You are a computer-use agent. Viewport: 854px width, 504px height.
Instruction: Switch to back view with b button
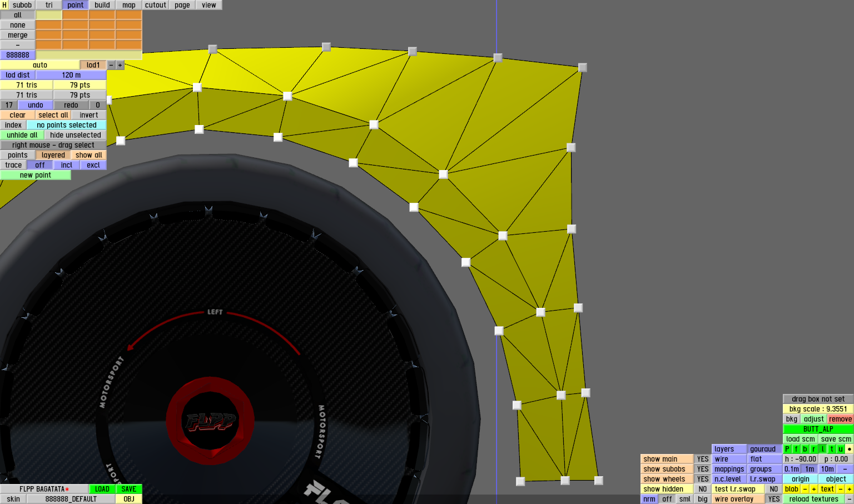point(805,449)
